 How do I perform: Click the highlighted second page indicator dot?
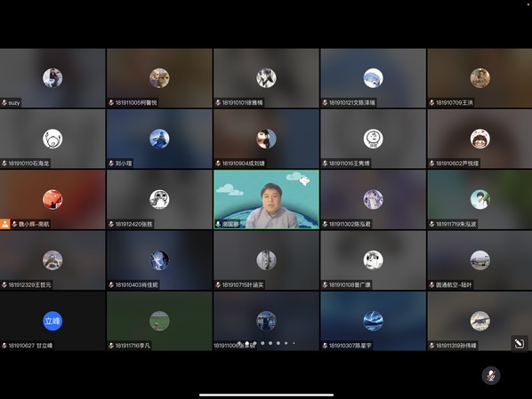[x=247, y=343]
